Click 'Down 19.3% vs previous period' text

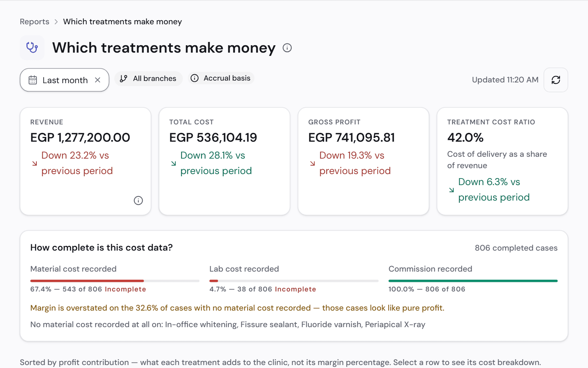(x=355, y=163)
